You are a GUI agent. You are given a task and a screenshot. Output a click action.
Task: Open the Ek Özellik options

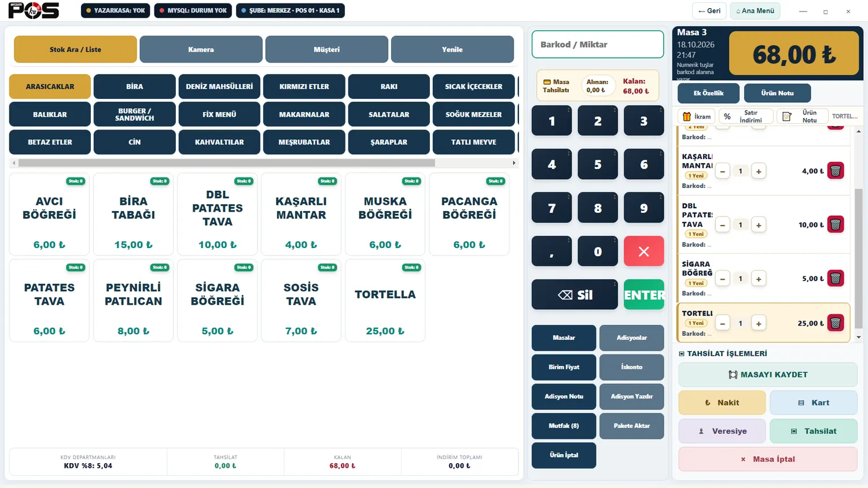[x=708, y=93]
